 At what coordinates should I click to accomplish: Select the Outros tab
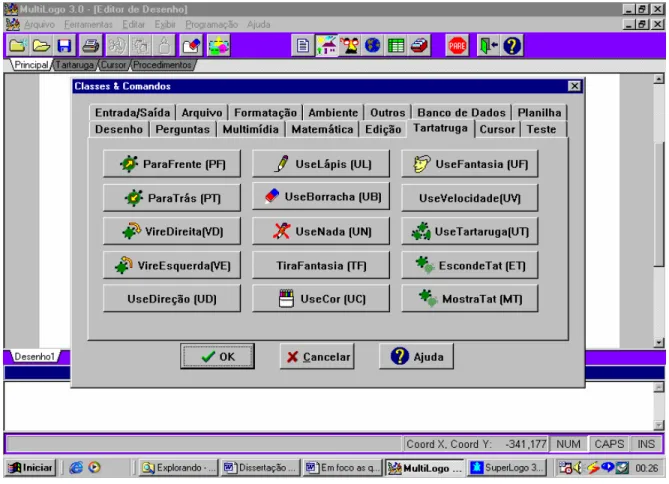coord(387,113)
